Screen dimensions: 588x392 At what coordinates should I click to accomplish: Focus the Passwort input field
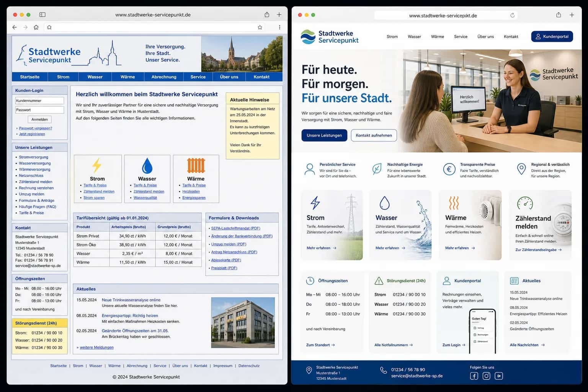coord(39,110)
